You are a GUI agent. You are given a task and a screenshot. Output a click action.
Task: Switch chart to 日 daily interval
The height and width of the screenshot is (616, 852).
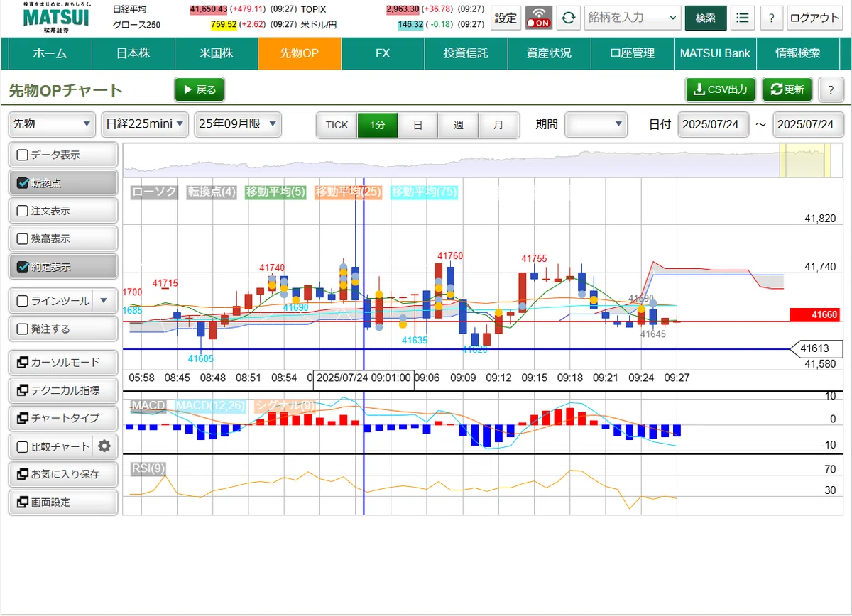417,125
